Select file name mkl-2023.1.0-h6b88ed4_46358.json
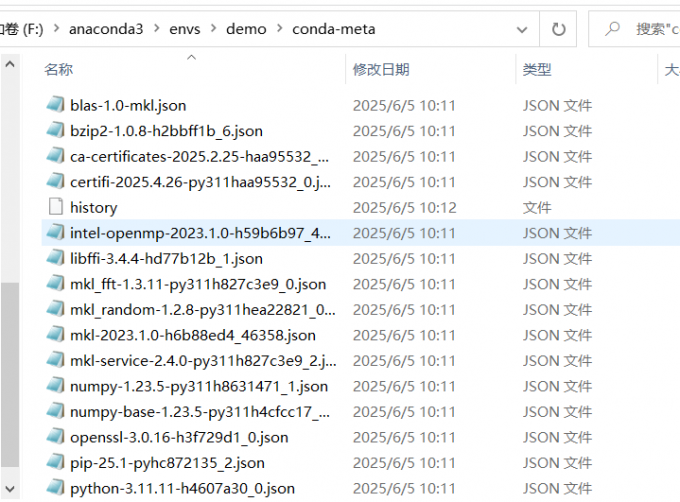This screenshot has width=680, height=502. point(193,336)
